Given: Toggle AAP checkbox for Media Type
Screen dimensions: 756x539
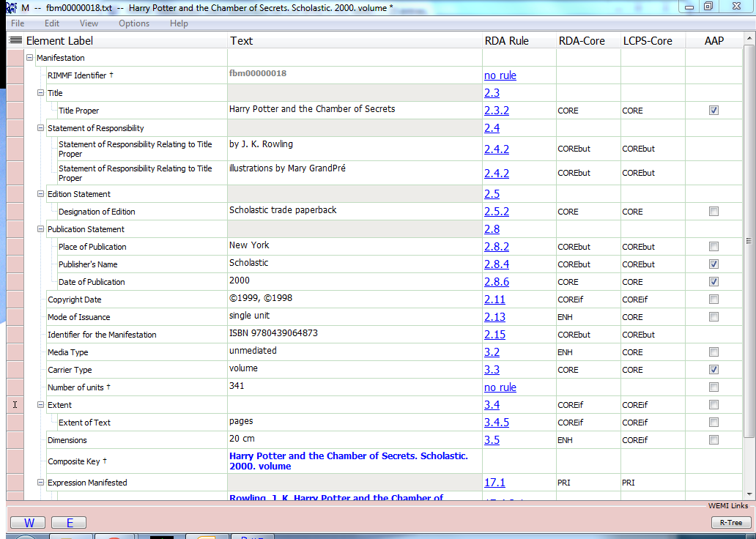Looking at the screenshot, I should [x=714, y=352].
